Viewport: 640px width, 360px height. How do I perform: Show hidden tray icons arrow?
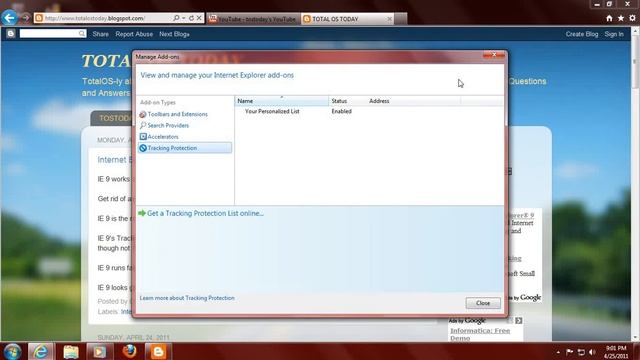558,352
